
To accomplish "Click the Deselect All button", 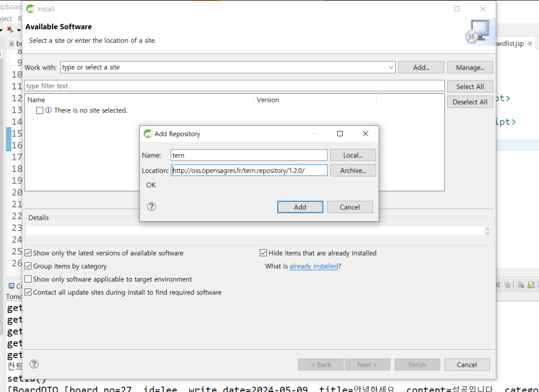I will pyautogui.click(x=470, y=102).
